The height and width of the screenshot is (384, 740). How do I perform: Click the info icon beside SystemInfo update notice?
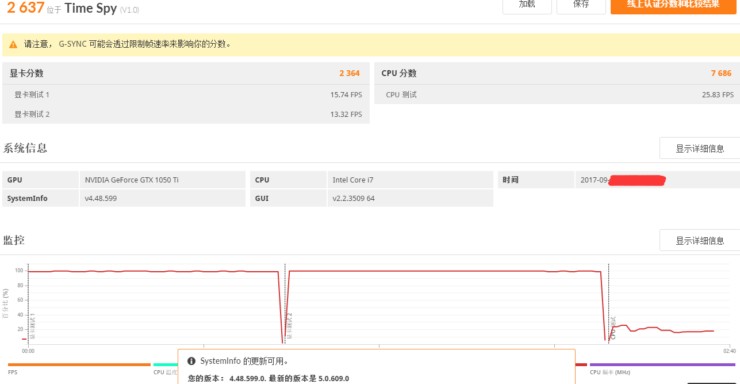(x=191, y=361)
